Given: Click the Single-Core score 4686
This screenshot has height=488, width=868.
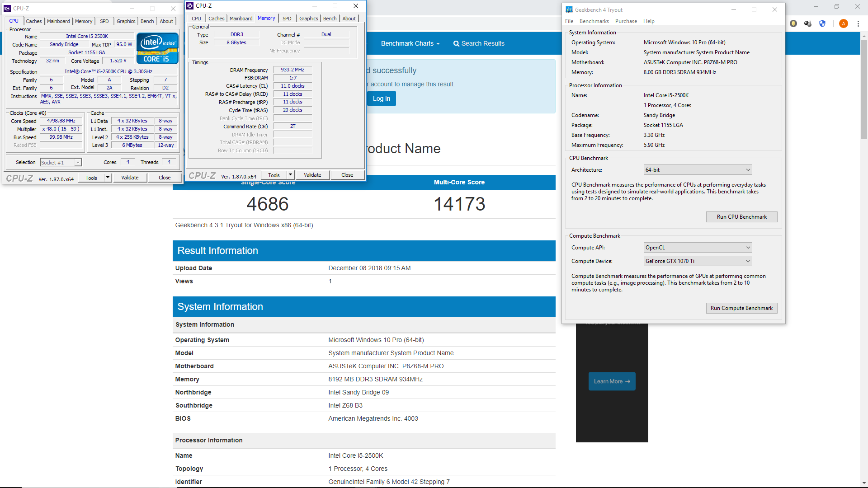Looking at the screenshot, I should click(x=268, y=204).
